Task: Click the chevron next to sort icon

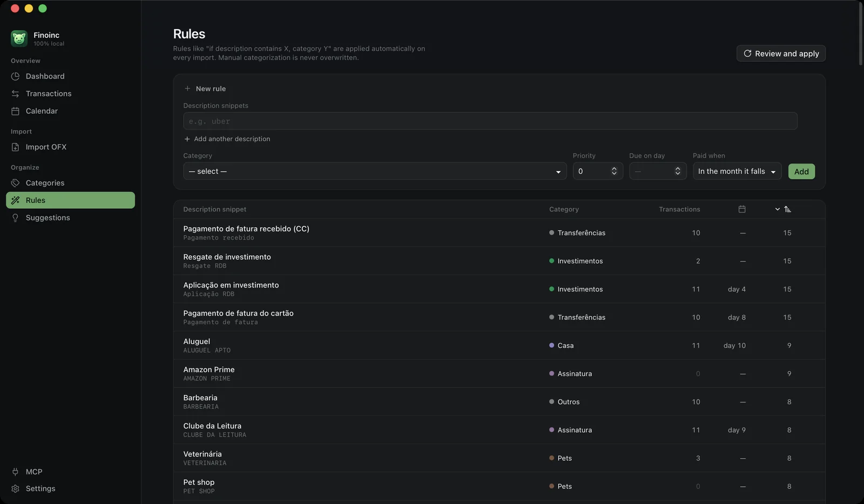Action: point(778,209)
